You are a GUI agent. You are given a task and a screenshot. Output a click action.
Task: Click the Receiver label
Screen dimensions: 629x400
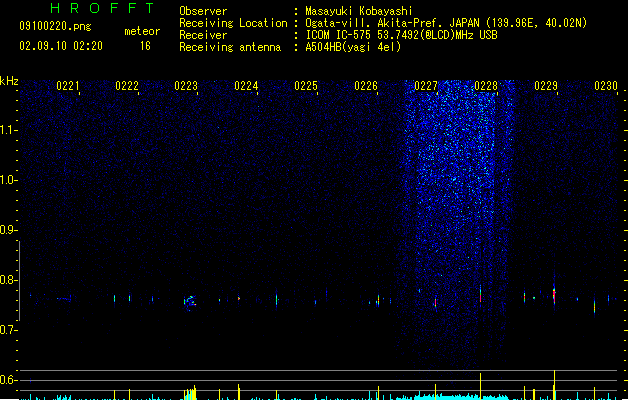click(x=203, y=35)
